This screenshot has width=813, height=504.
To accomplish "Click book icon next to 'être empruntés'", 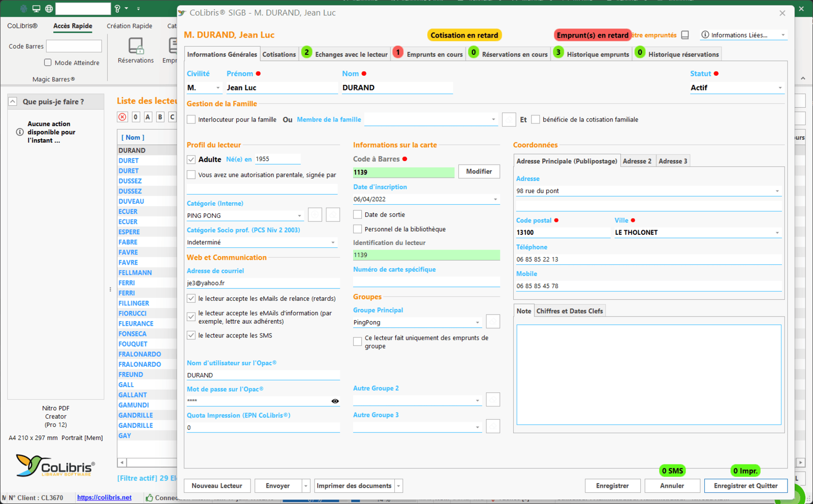I will (685, 35).
